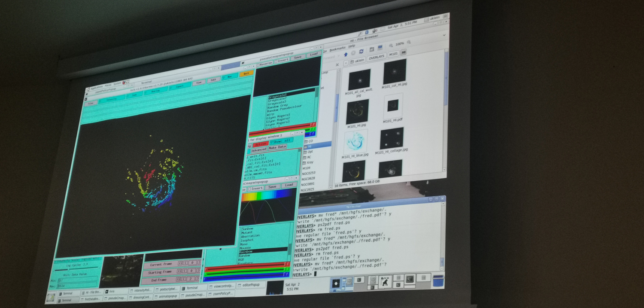
Task: Click the zoom in magnifier in File Browser
Action: 409,42
